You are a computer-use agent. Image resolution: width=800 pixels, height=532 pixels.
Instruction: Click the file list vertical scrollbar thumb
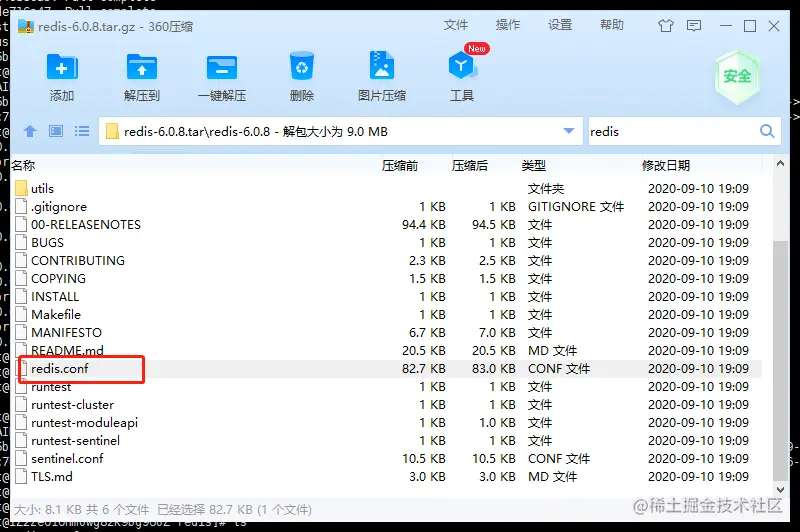point(780,360)
